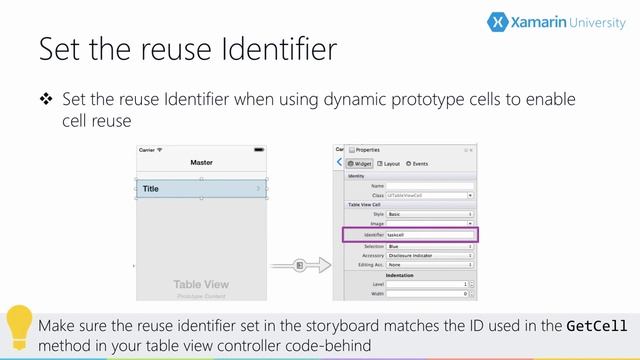Screen dimensions: 640x360
Task: Open the Class combo box dropdown arrow
Action: pos(470,196)
